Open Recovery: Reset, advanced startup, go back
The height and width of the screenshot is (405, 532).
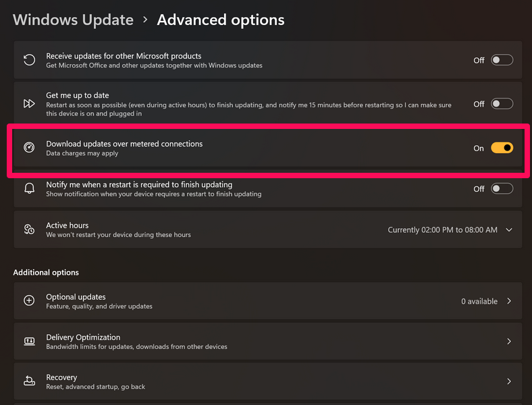pyautogui.click(x=95, y=387)
